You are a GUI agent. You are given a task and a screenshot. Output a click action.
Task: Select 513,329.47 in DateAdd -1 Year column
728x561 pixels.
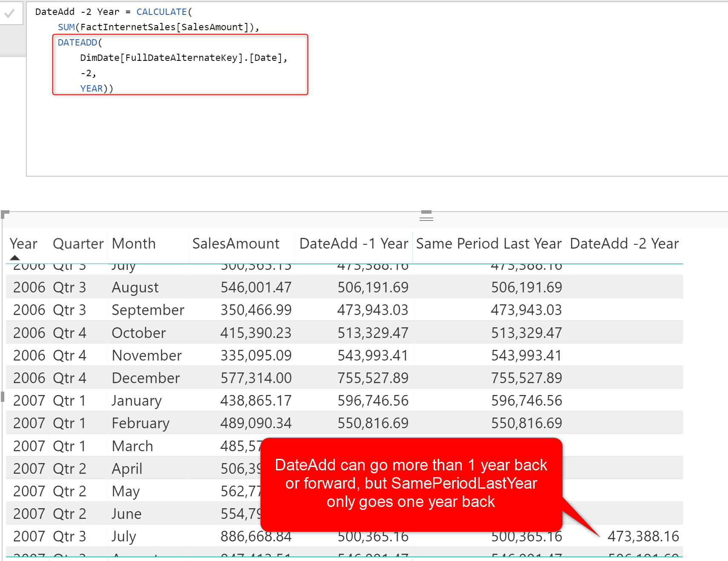point(373,333)
